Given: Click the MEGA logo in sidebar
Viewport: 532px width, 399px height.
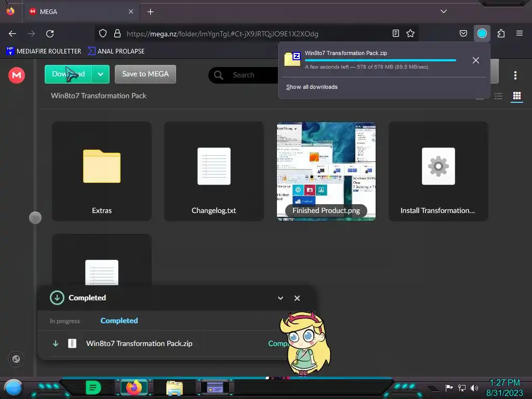Looking at the screenshot, I should (17, 75).
